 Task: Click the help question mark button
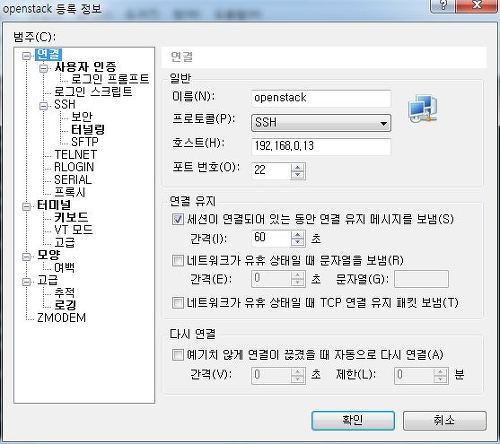click(x=444, y=5)
